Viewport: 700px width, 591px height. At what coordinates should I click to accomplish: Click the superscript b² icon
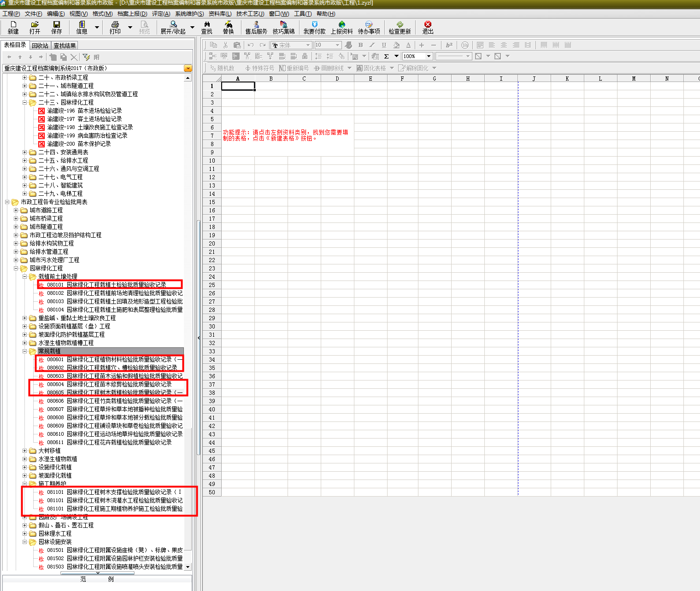tap(449, 45)
